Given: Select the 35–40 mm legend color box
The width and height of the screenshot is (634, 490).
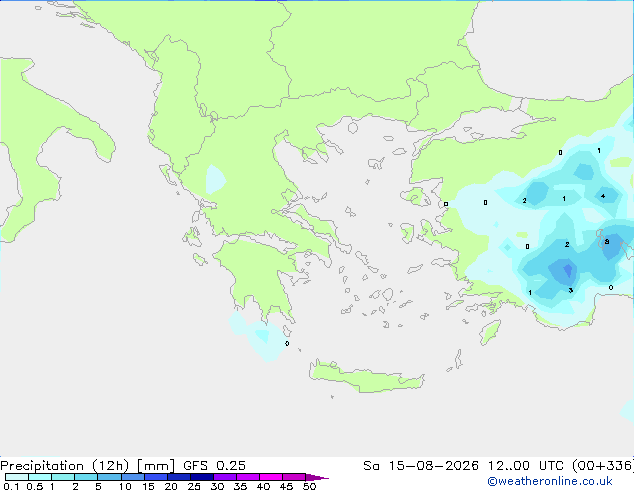Looking at the screenshot, I should pyautogui.click(x=248, y=477).
